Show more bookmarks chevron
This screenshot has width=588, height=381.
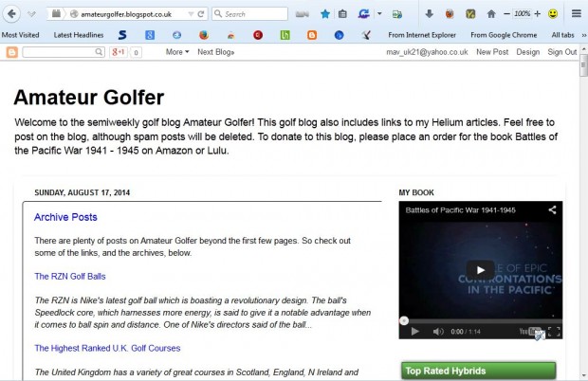584,35
